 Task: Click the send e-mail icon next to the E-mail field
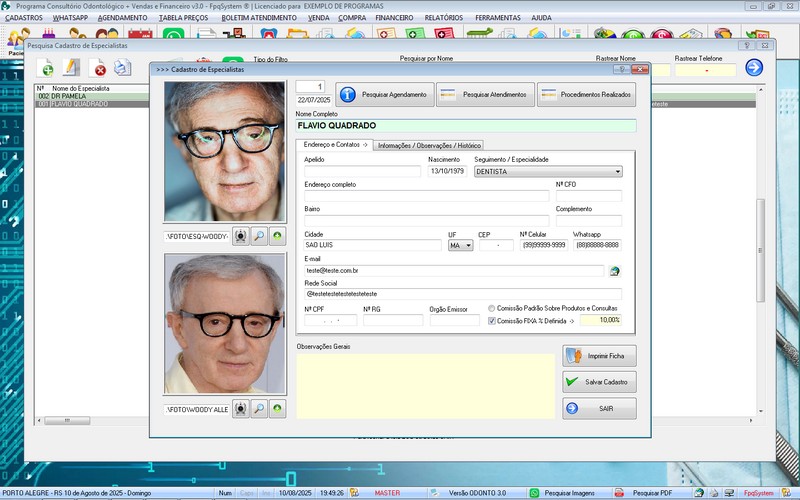click(x=615, y=270)
